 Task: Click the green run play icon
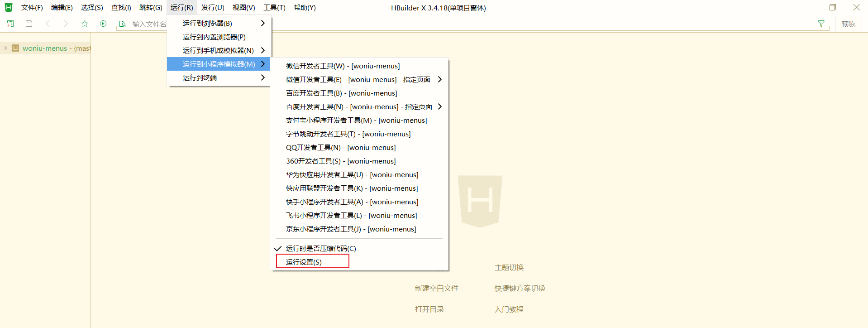(x=103, y=24)
